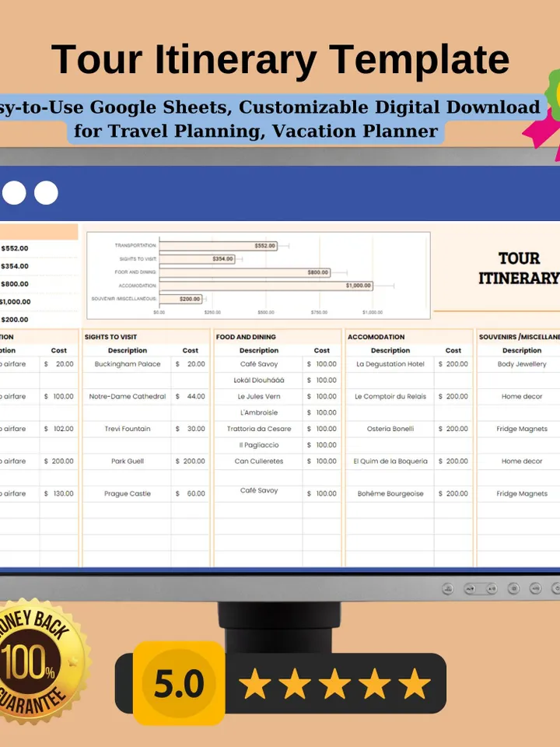Click the TRANSPORTATION bar in the chart
The width and height of the screenshot is (560, 747).
[x=218, y=246]
